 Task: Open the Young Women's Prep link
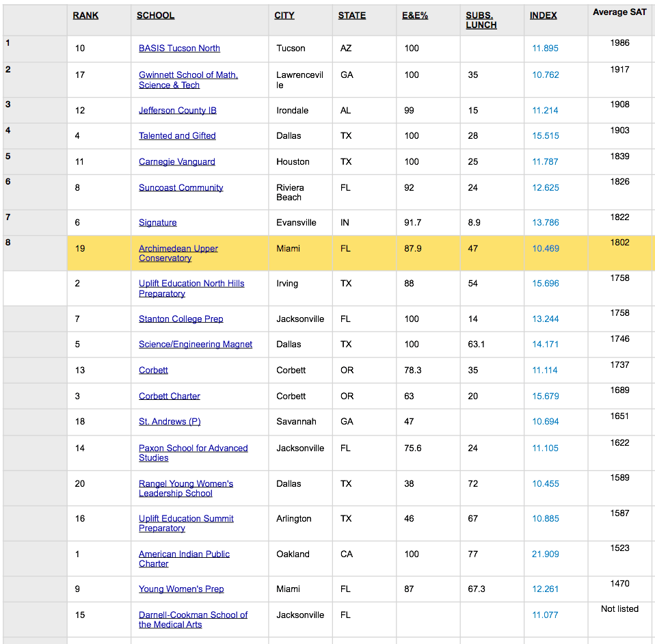(x=181, y=589)
